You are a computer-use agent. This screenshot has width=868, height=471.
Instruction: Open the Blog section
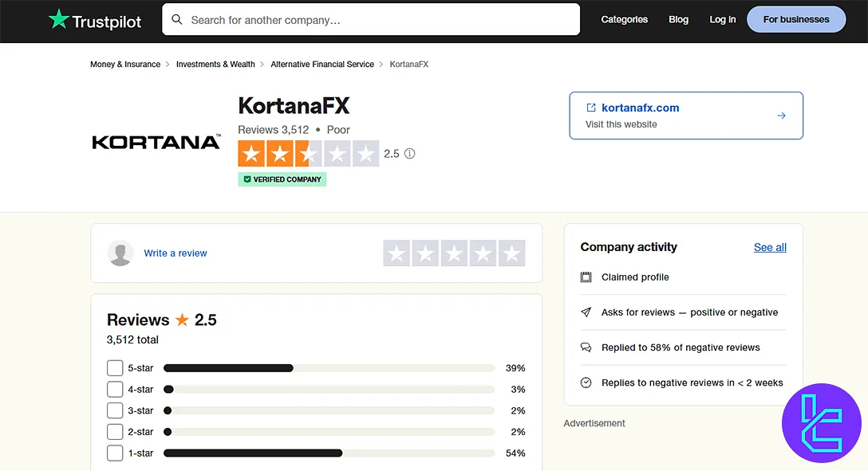tap(678, 19)
